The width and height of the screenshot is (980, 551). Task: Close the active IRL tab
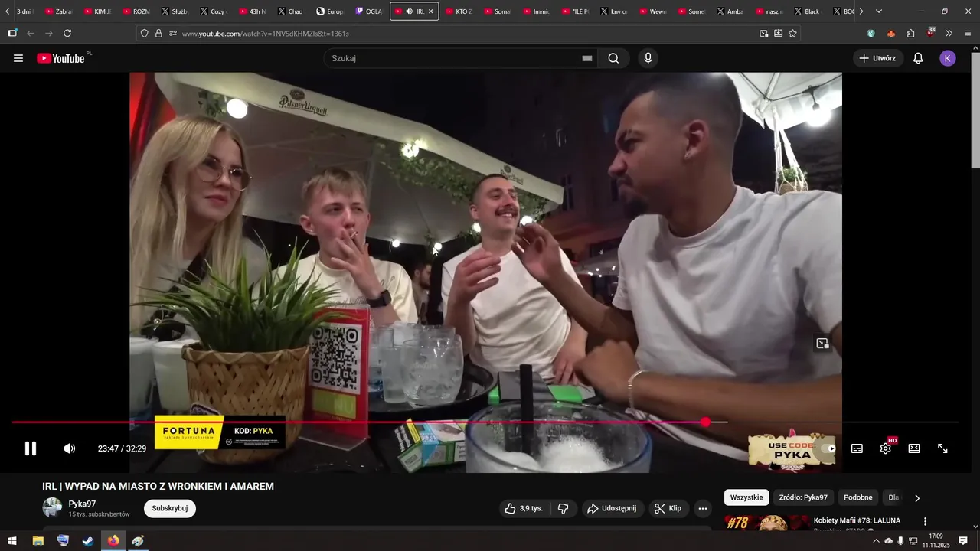click(430, 11)
